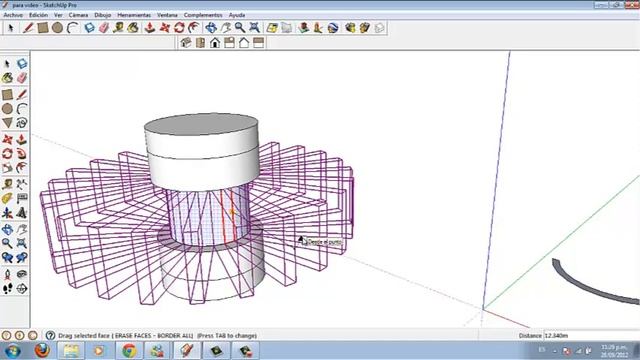Select the Protractor tool
The width and height of the screenshot is (640, 360).
point(7,198)
